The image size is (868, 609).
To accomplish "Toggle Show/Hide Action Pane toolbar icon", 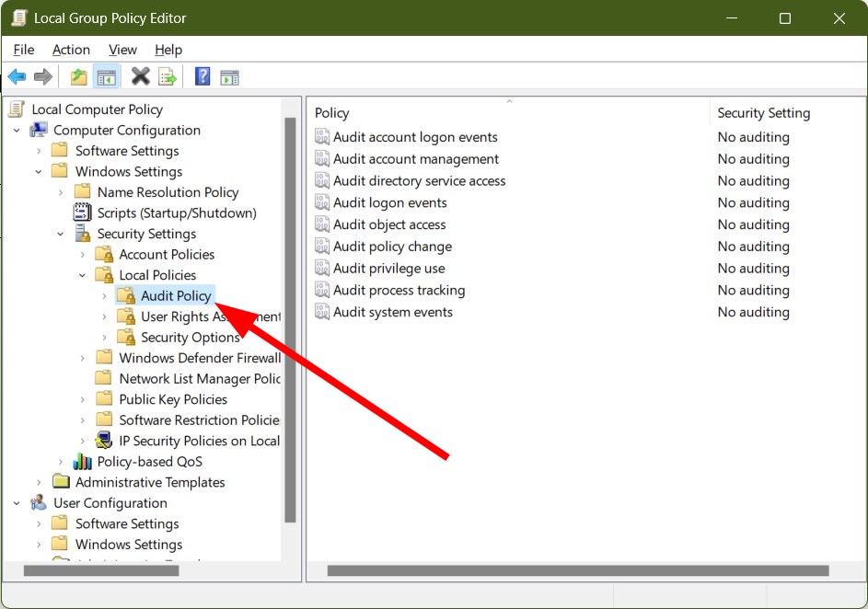I will click(230, 77).
